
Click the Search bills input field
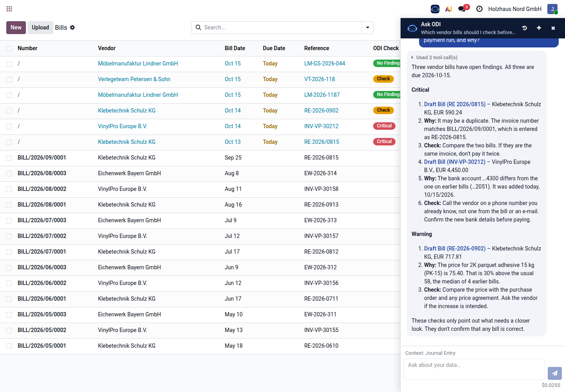point(282,27)
